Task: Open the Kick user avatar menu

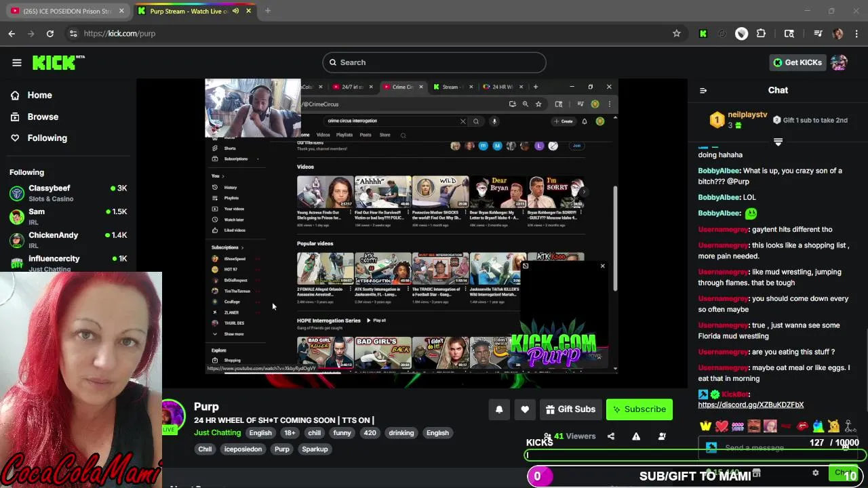Action: [x=839, y=62]
